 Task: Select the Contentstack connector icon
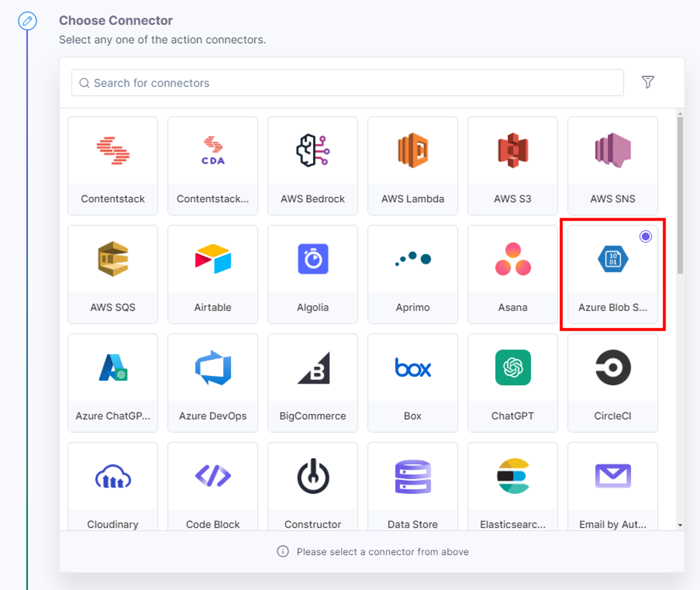click(113, 151)
